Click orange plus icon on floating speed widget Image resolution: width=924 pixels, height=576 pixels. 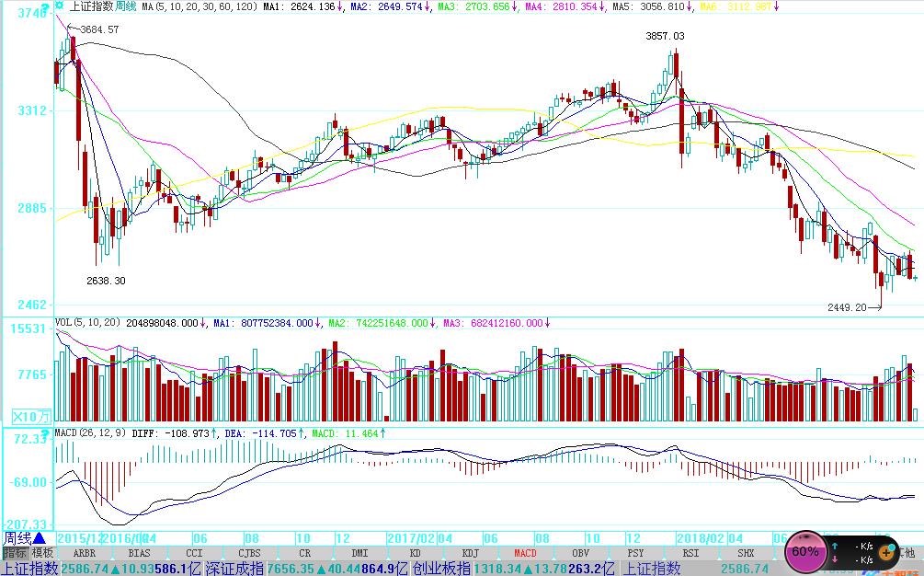(x=887, y=553)
